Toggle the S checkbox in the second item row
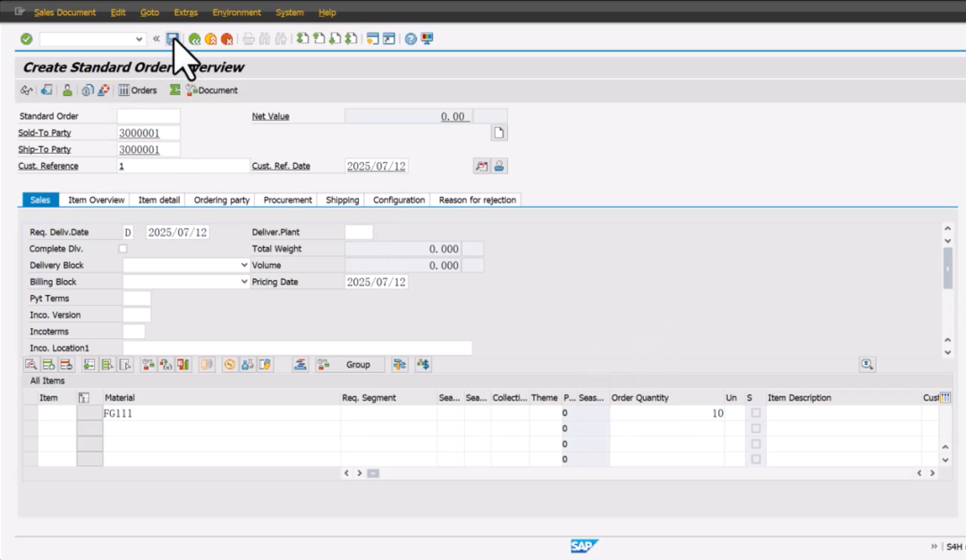The width and height of the screenshot is (966, 560). point(755,428)
